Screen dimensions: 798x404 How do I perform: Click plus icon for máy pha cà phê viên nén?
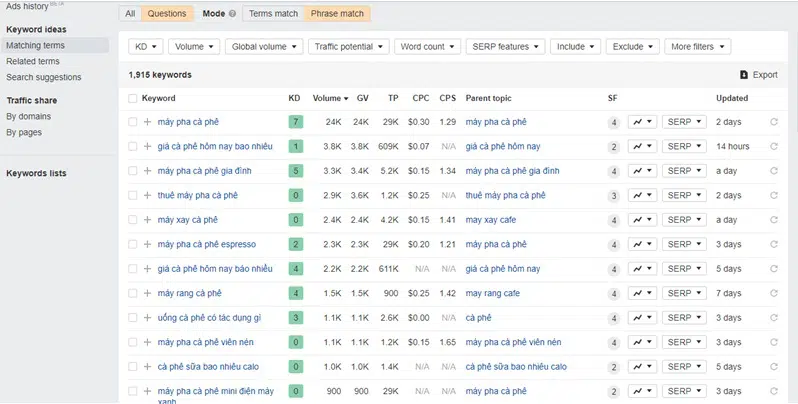148,342
